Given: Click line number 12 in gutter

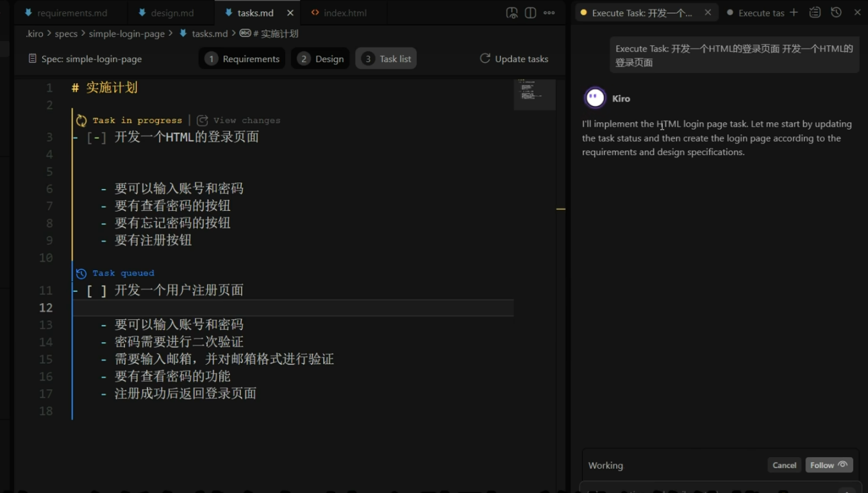Looking at the screenshot, I should pos(46,308).
